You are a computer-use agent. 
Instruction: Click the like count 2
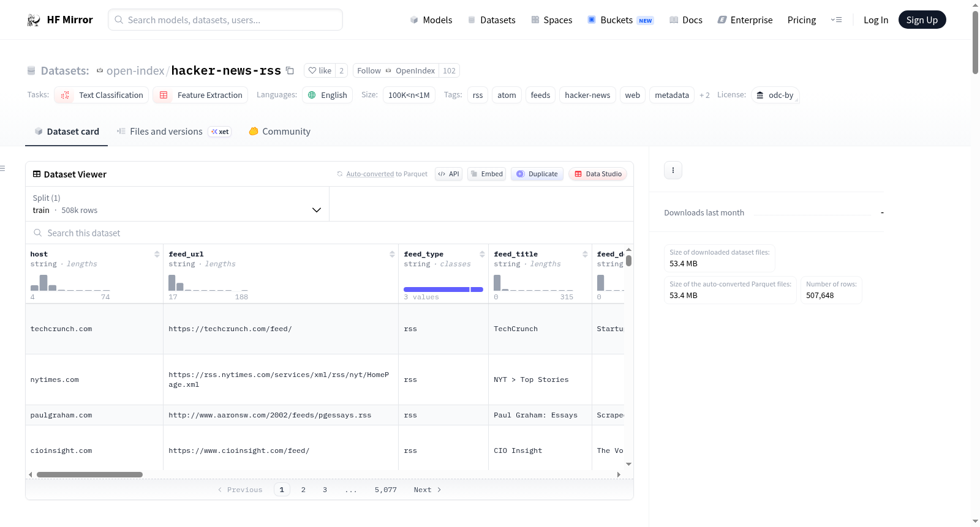click(342, 71)
